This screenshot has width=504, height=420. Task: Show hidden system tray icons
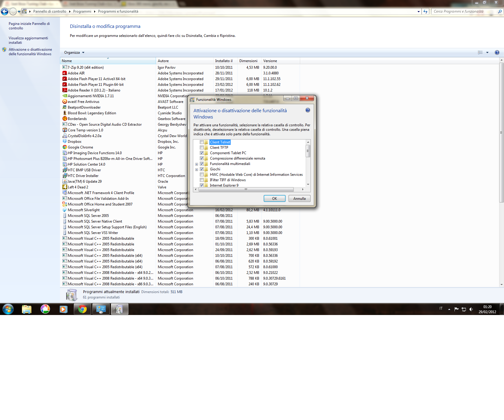point(449,309)
